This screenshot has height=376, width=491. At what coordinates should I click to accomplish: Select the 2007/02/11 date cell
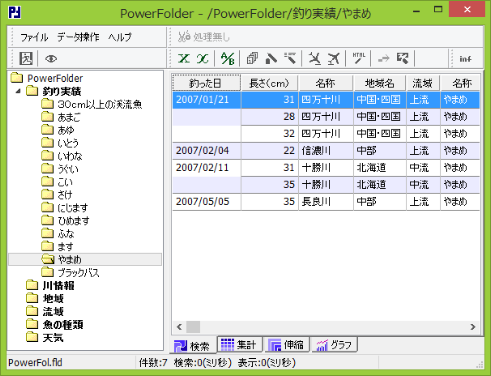coord(207,168)
